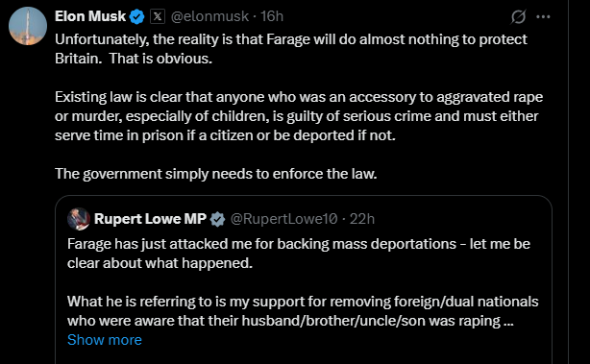Click the 16h post timestamp
The height and width of the screenshot is (364, 590).
tap(272, 16)
